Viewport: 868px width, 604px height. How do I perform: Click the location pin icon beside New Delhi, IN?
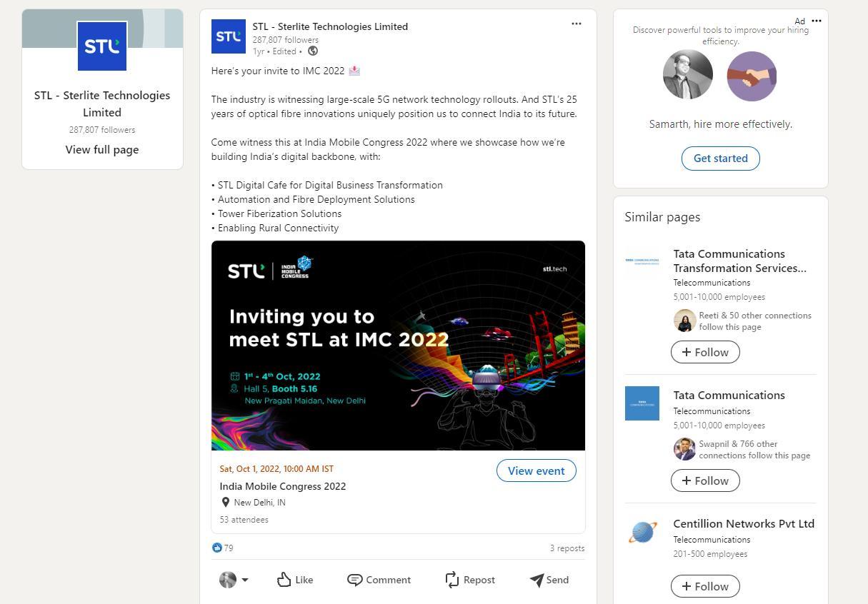pos(226,503)
